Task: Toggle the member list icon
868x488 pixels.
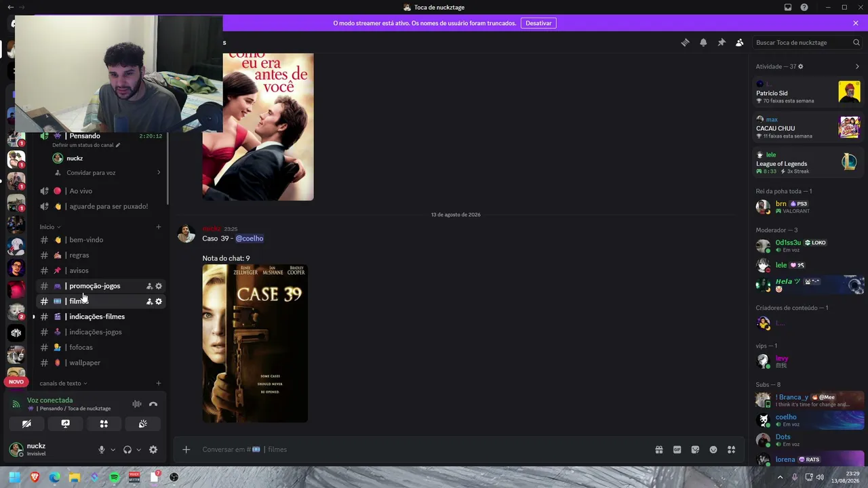Action: pos(739,42)
